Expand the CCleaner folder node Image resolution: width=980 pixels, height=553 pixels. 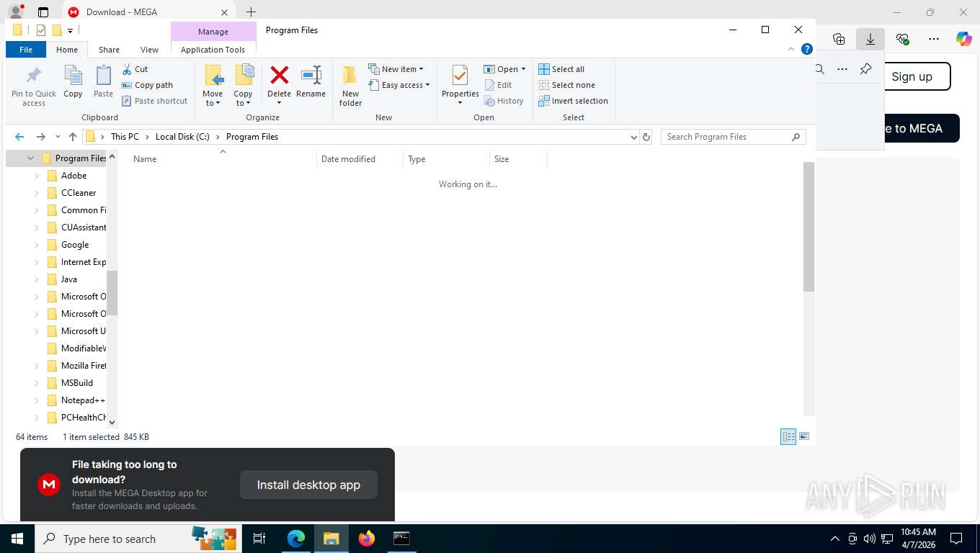click(37, 193)
